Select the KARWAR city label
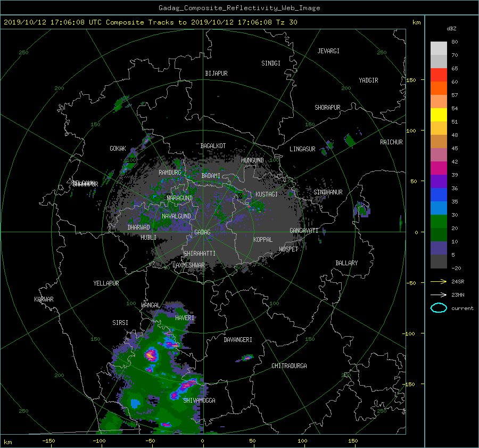This screenshot has width=479, height=448. tap(44, 299)
